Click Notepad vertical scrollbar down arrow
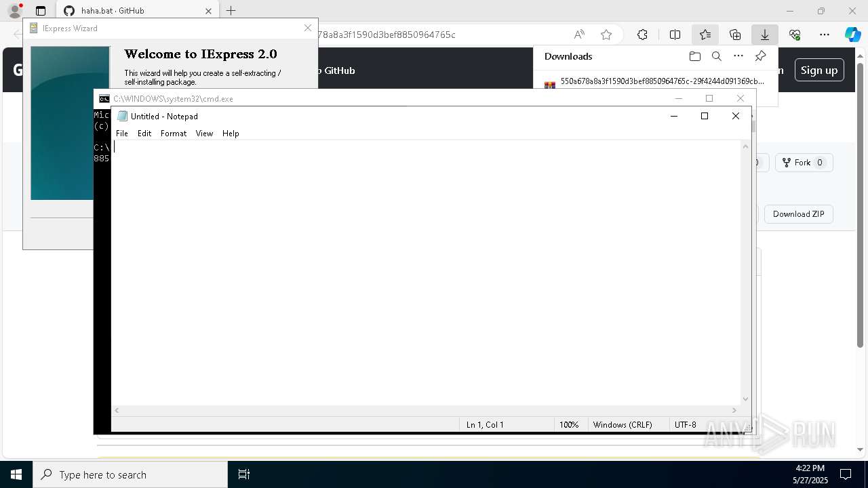This screenshot has height=488, width=868. (x=745, y=399)
